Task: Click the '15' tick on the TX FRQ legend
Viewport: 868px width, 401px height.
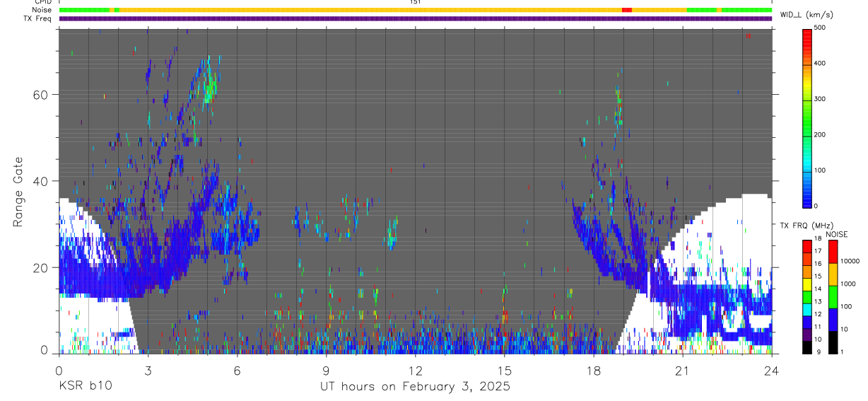Action: click(x=818, y=277)
